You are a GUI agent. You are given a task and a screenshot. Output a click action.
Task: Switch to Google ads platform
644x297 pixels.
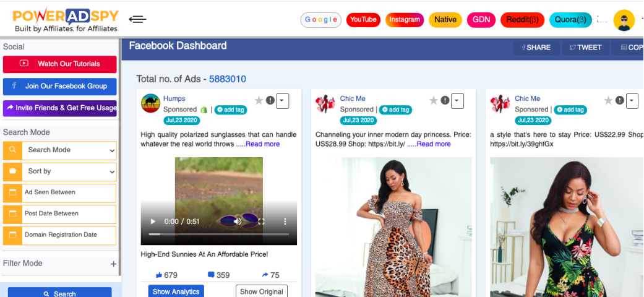[321, 20]
